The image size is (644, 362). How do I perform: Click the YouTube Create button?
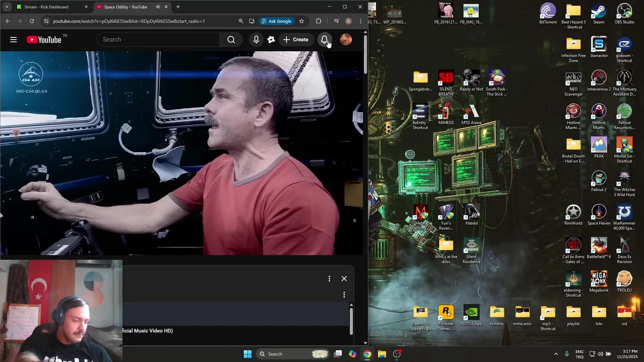(296, 40)
